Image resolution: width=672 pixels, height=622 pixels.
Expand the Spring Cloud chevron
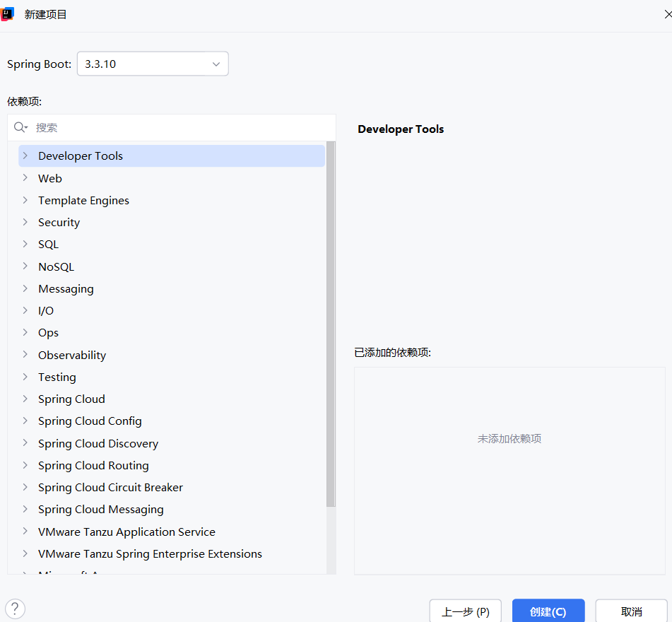coord(25,399)
